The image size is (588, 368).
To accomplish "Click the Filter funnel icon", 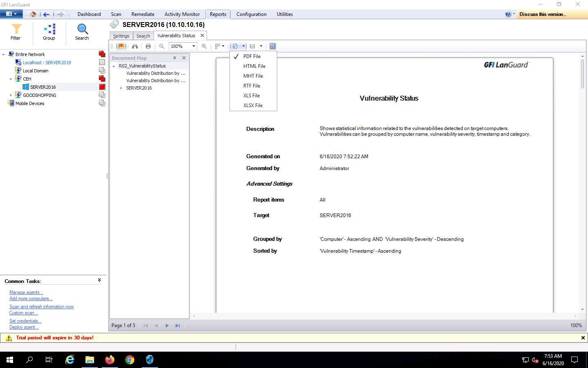I will coord(16,29).
